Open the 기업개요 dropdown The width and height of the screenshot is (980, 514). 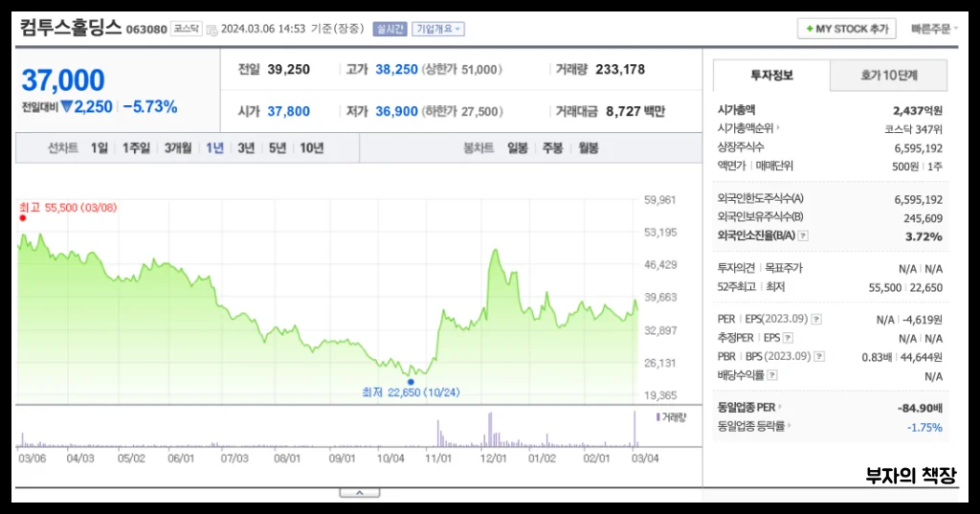(x=437, y=29)
